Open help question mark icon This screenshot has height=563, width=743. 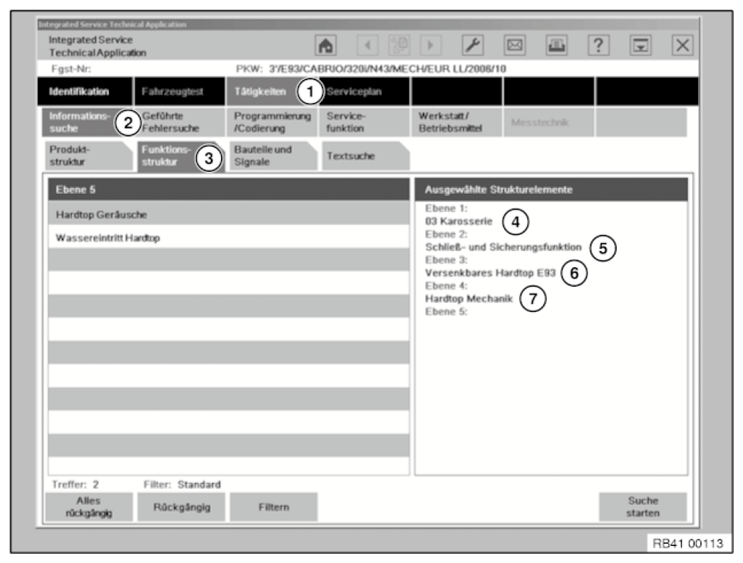(598, 45)
